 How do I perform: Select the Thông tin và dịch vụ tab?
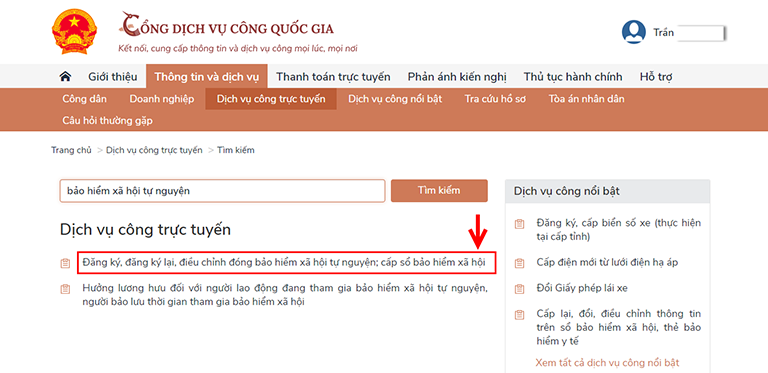pyautogui.click(x=206, y=76)
